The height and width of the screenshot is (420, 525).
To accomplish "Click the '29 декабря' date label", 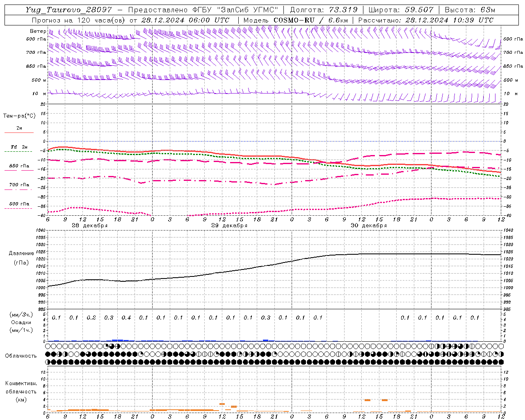I will pos(229,226).
